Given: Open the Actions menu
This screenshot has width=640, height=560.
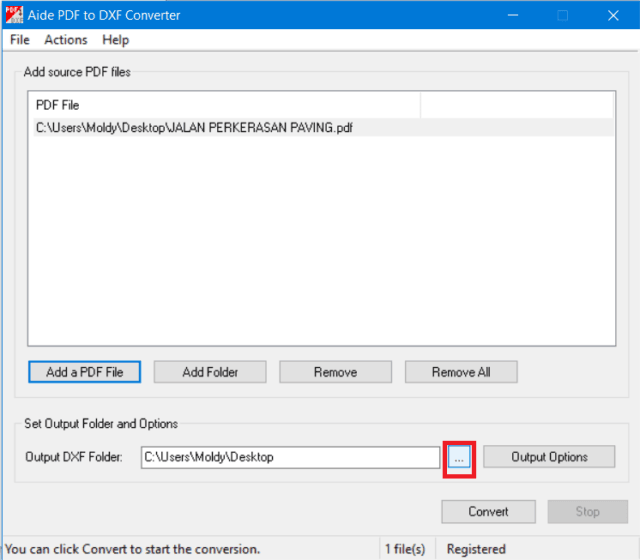Looking at the screenshot, I should (66, 40).
